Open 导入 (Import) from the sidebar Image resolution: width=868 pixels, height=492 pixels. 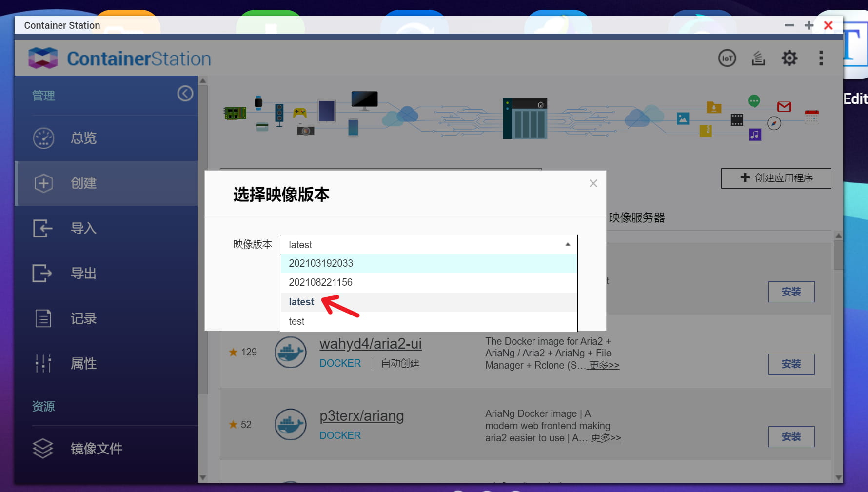tap(83, 228)
